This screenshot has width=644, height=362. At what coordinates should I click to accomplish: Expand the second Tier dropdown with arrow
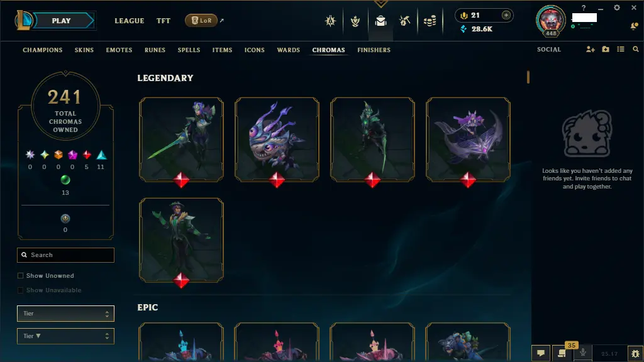[x=65, y=336]
